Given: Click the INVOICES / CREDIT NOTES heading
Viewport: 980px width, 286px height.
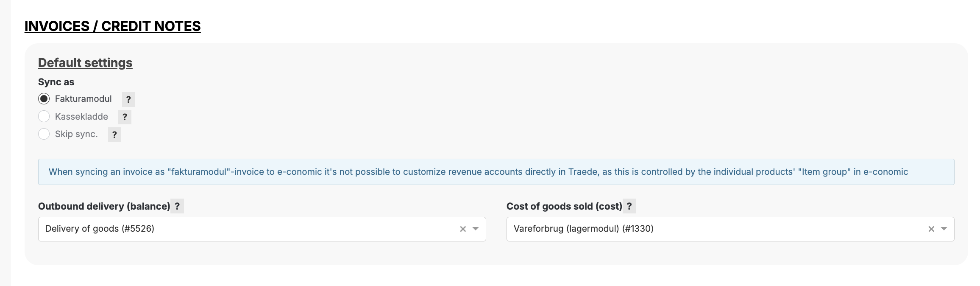Looking at the screenshot, I should coord(112,26).
